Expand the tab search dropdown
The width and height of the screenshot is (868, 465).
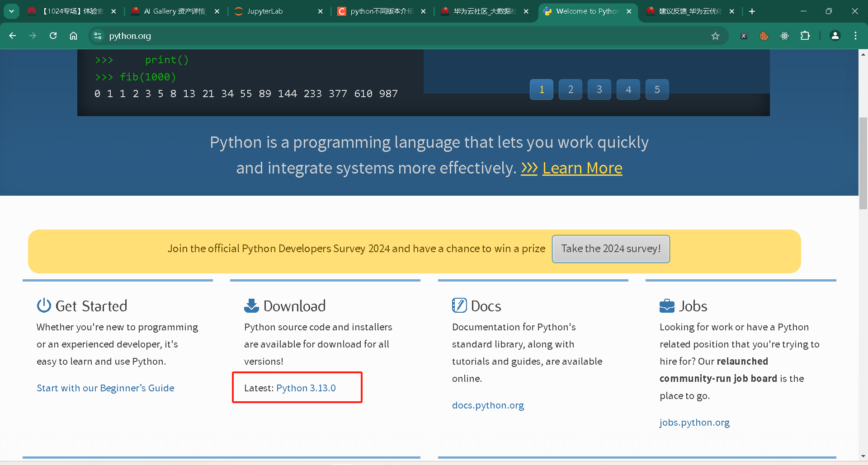(11, 11)
